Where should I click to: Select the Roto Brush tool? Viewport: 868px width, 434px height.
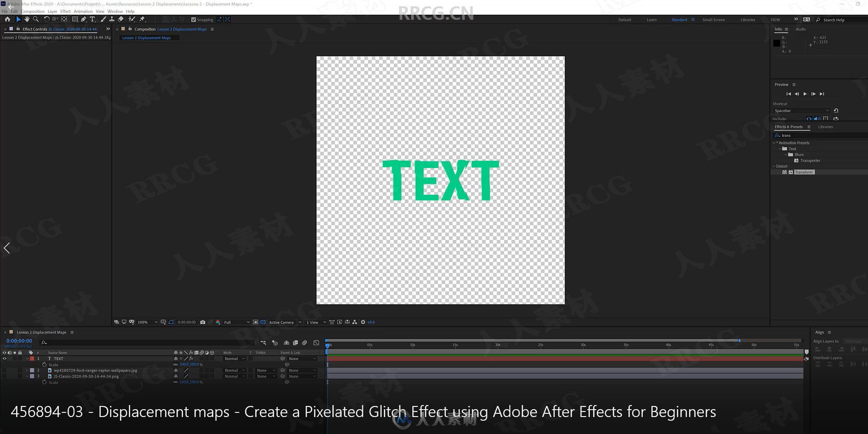tap(131, 19)
